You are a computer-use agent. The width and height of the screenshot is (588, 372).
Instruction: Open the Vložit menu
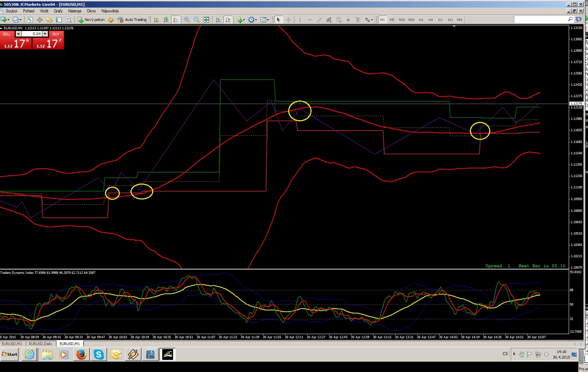[44, 11]
